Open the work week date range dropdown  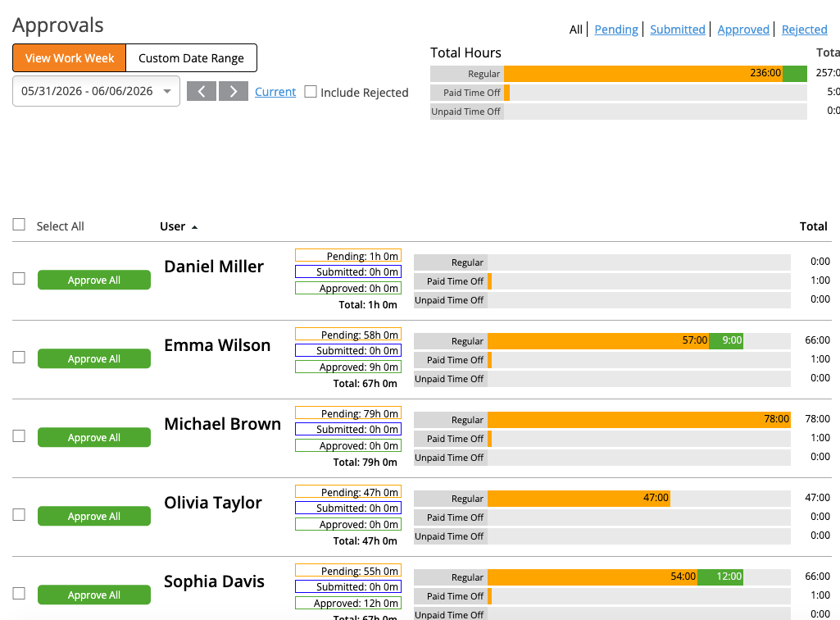[x=97, y=91]
